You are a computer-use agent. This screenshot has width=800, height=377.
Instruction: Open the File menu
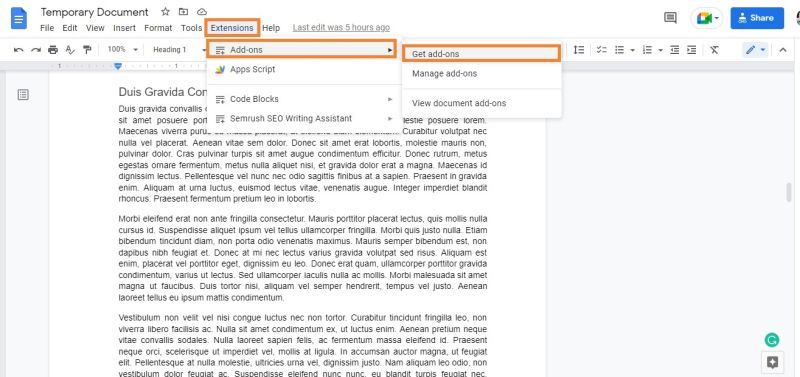pyautogui.click(x=47, y=28)
